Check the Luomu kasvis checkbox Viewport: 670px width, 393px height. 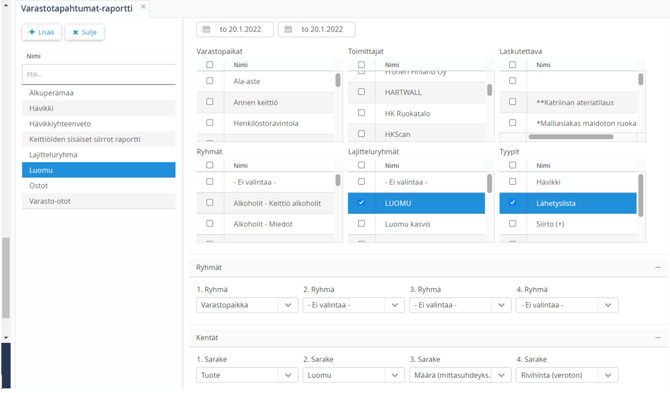[361, 223]
